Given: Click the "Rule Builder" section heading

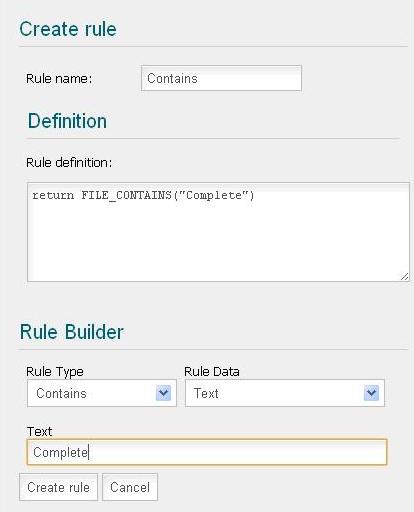Looking at the screenshot, I should pos(72,332).
